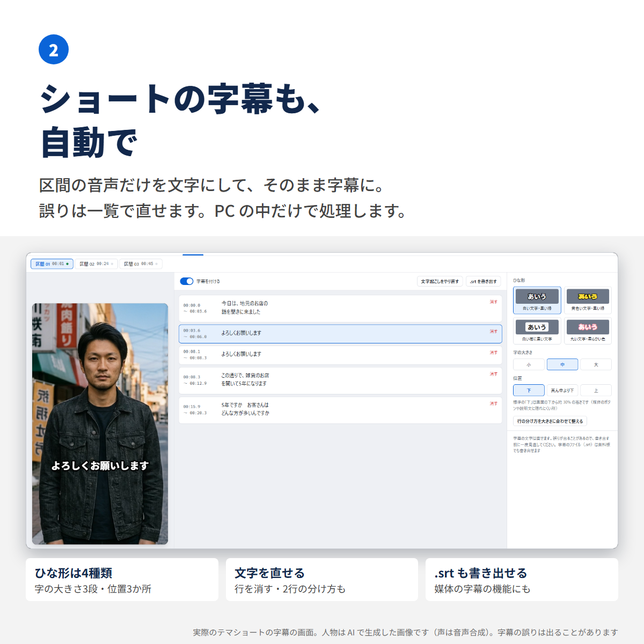644x644 pixels.
Task: Click the ひな形は4種類 feature card heading
Action: 74,573
